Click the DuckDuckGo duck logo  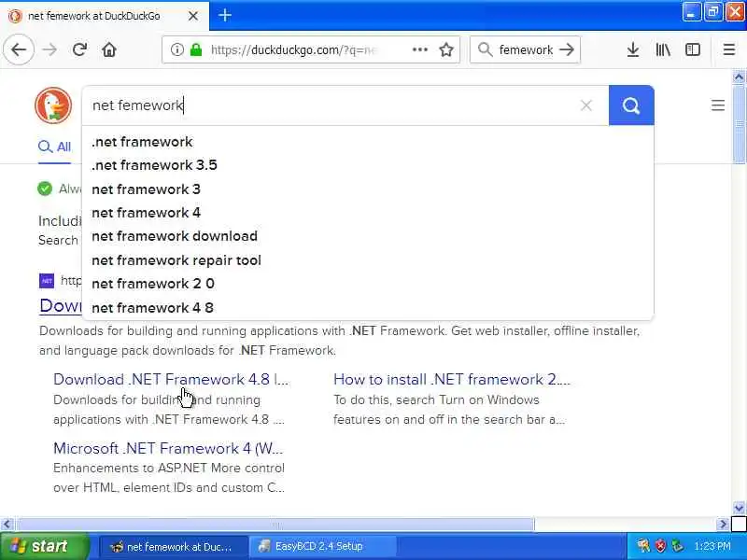click(53, 105)
